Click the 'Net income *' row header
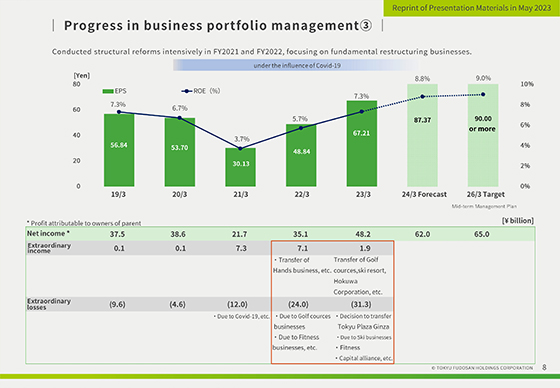The image size is (560, 388). [x=48, y=234]
